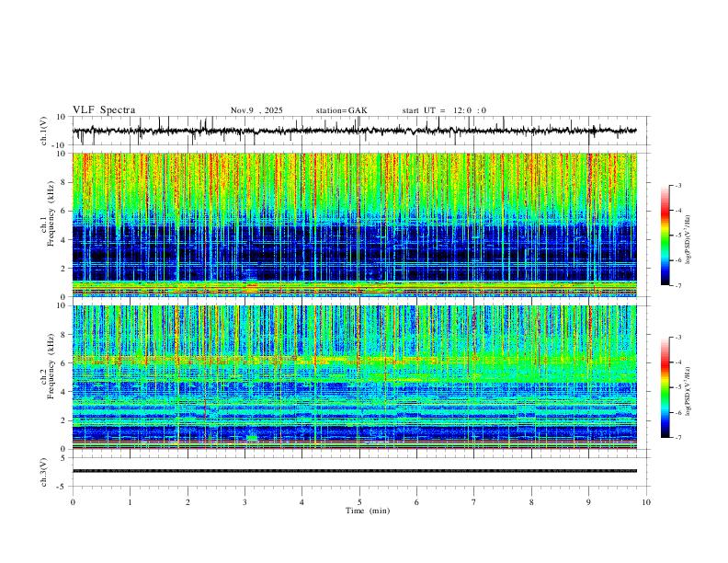Viewport: 728px width, 563px height.
Task: Click the "Time (min)" axis title
Action: [x=368, y=511]
